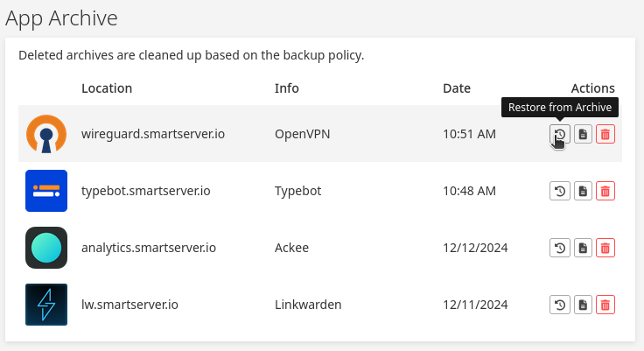Select the typebot.smartserver.io location text

click(145, 191)
